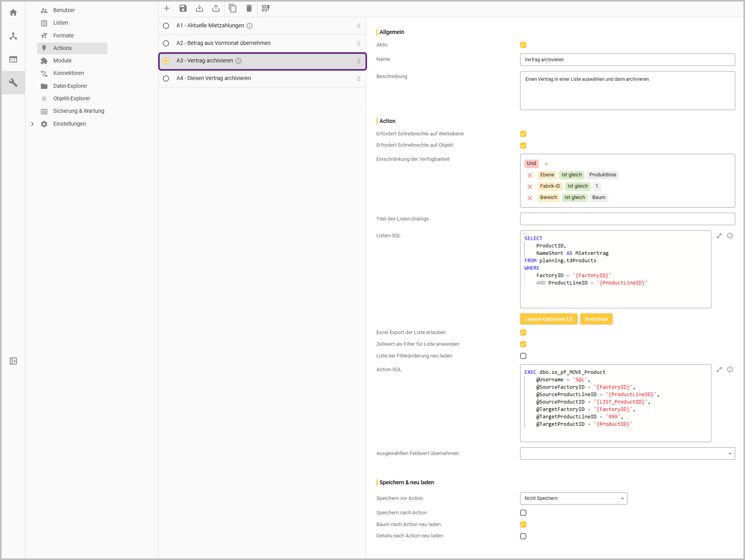Image resolution: width=745 pixels, height=560 pixels.
Task: Toggle Excel Export der Liste erlauben
Action: [x=523, y=332]
